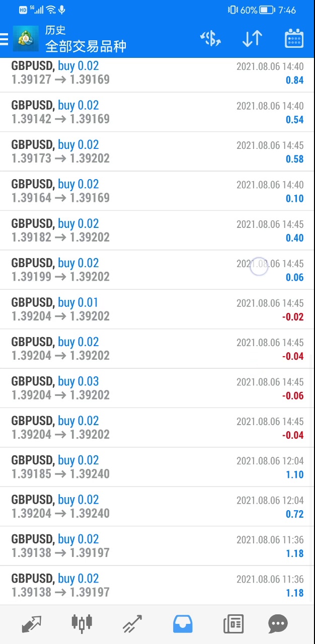
Task: Select the GBPUSD buy 0.01 trade
Action: [x=157, y=309]
